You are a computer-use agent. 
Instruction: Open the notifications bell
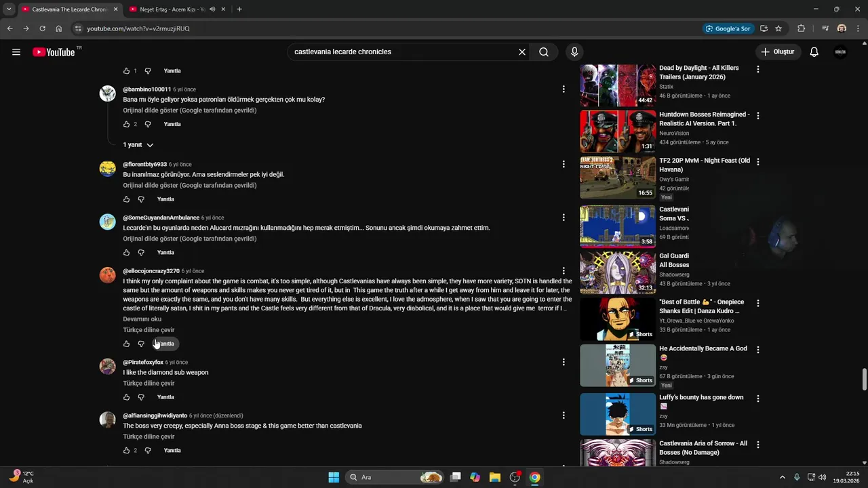[x=814, y=52]
